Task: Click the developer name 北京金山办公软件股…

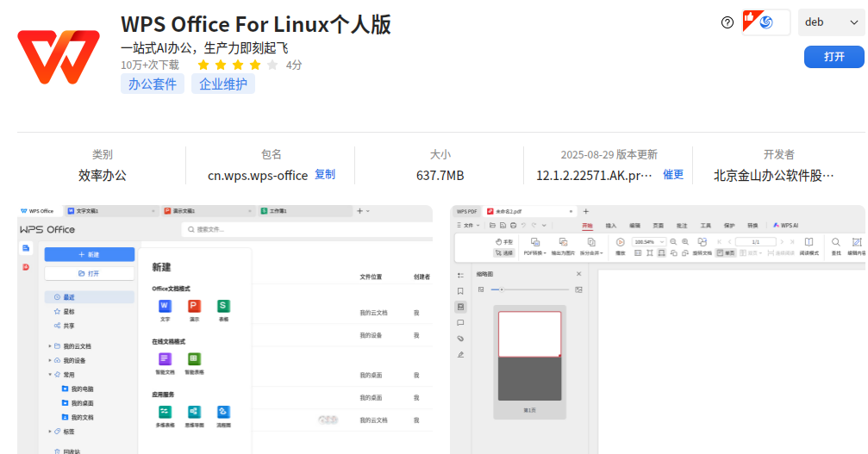Action: [774, 176]
